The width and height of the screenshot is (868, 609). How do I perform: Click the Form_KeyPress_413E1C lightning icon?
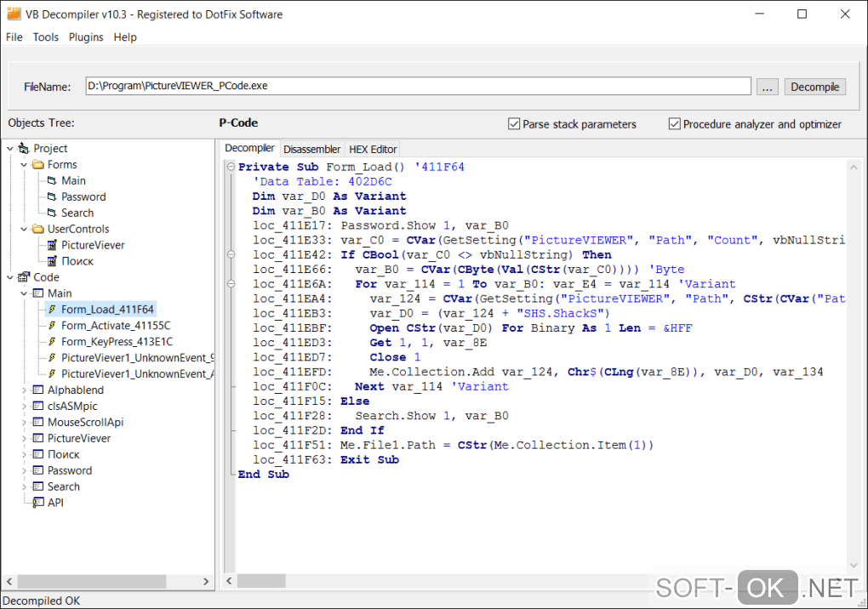pyautogui.click(x=52, y=342)
